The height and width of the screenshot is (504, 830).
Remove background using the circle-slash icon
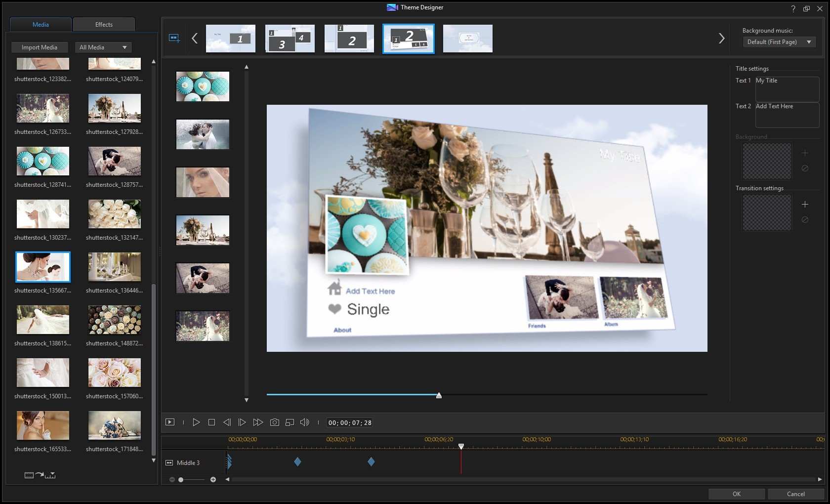pos(805,168)
